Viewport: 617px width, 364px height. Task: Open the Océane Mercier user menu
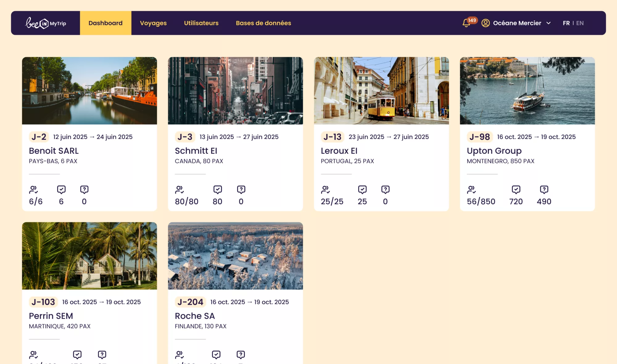517,23
